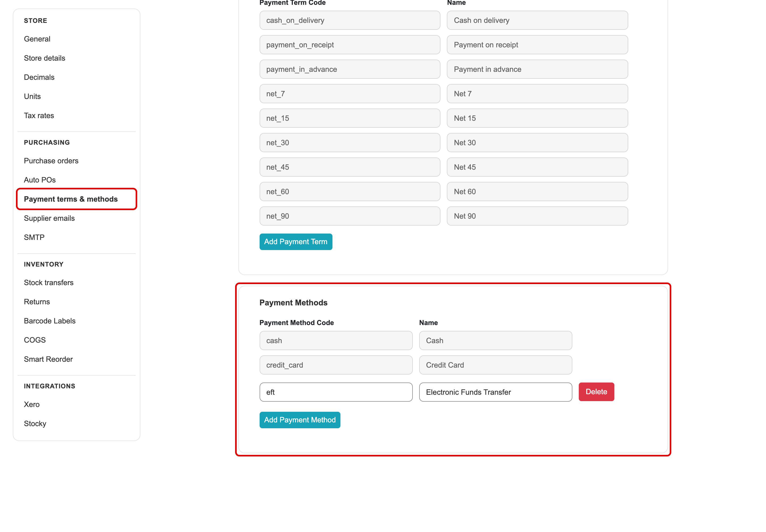Screen dimensions: 766x532
Task: Open Tax rates settings
Action: click(39, 116)
